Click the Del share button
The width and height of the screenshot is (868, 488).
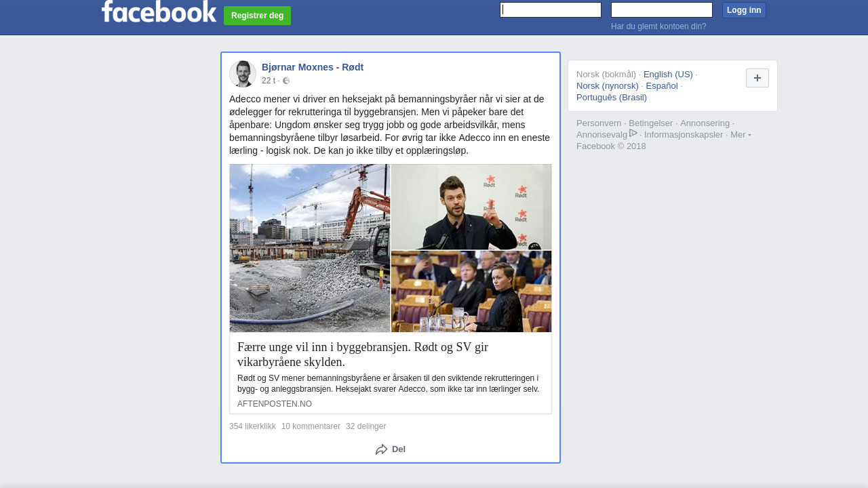pos(391,449)
